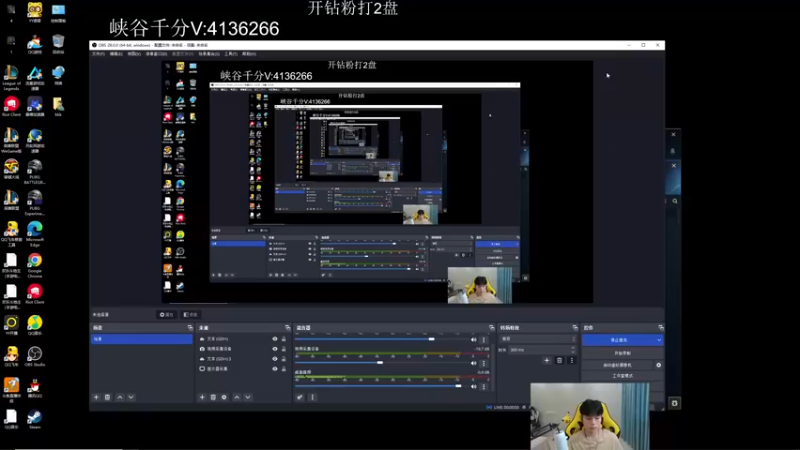Toggle visibility of 视频采集设备 source
This screenshot has height=450, width=800.
click(x=275, y=349)
